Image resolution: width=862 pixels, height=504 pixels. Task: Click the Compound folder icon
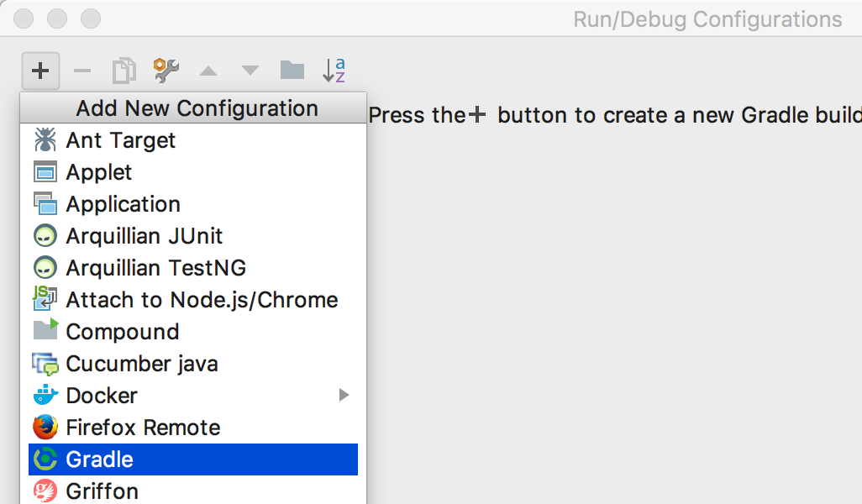click(x=45, y=330)
